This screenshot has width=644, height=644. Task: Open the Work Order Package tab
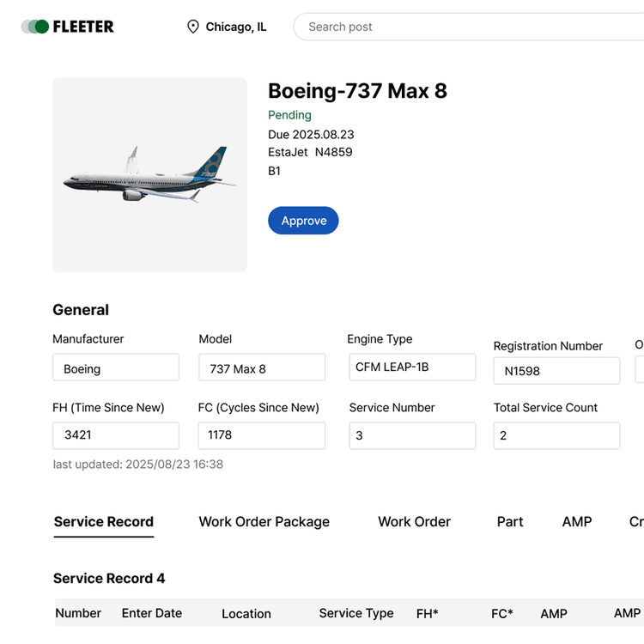coord(264,521)
